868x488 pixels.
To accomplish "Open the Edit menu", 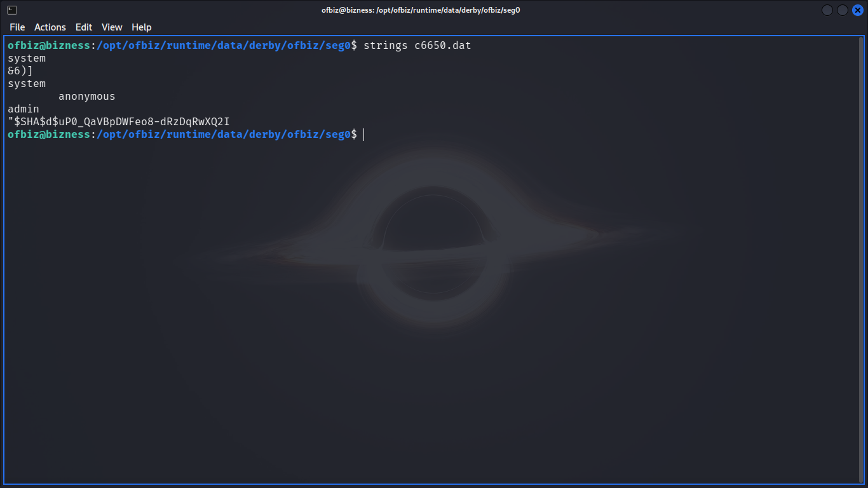I will [84, 27].
